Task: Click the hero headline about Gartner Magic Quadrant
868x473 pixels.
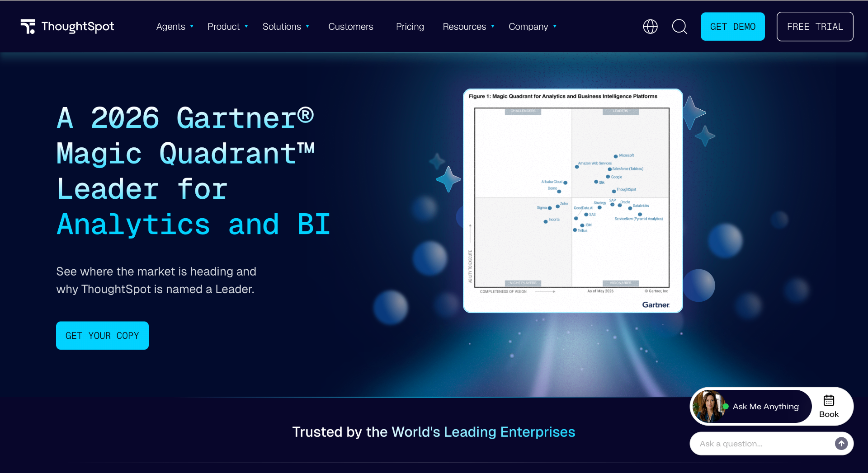Action: (193, 171)
